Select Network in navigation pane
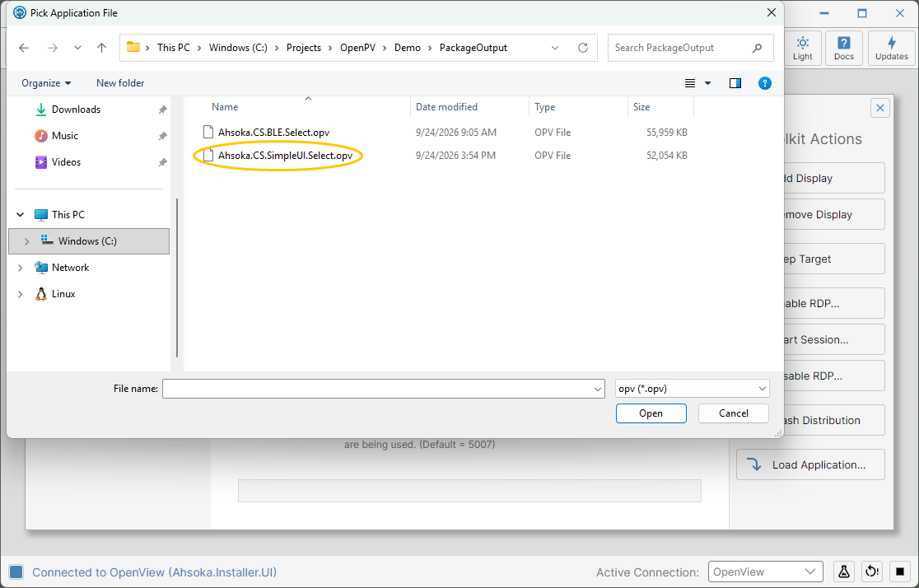Viewport: 919px width, 588px height. pos(70,268)
